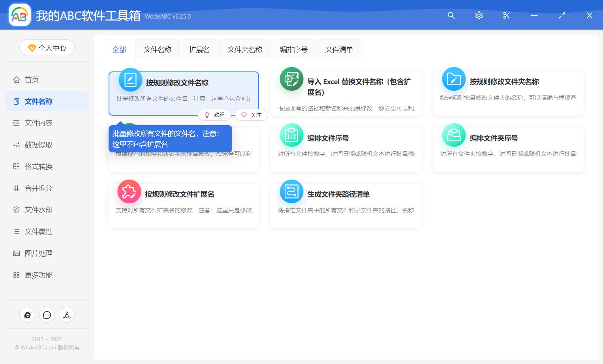This screenshot has height=364, width=603.
Task: Switch to the 扩展名 tab
Action: click(x=199, y=49)
